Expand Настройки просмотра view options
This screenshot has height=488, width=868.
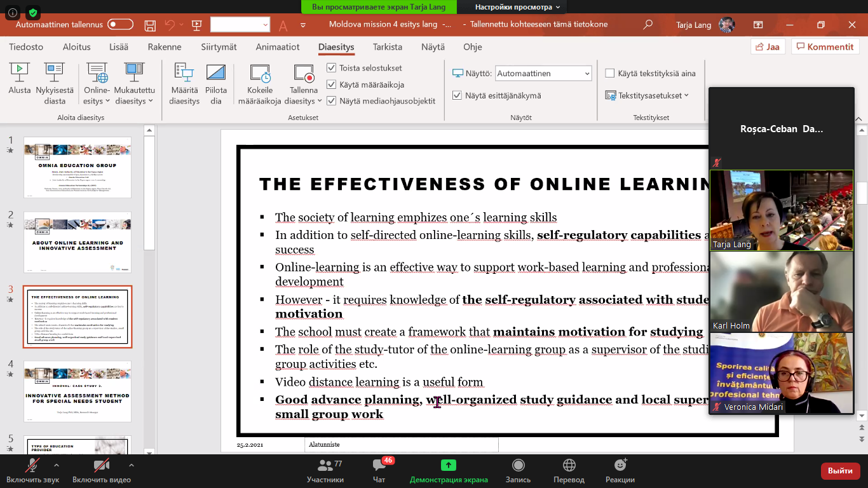pos(517,7)
